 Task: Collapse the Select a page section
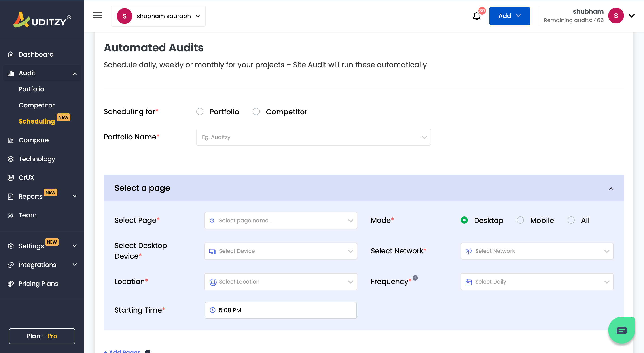pos(612,189)
